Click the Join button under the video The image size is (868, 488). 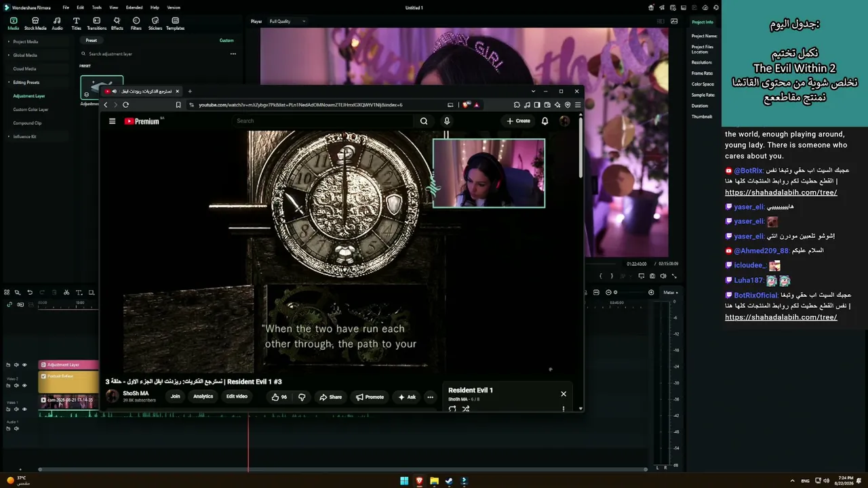175,396
